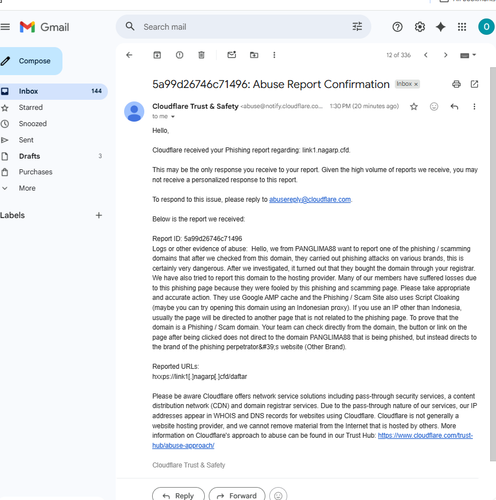Viewport: 496px width, 500px height.
Task: Click the search magnifier icon
Action: click(130, 26)
